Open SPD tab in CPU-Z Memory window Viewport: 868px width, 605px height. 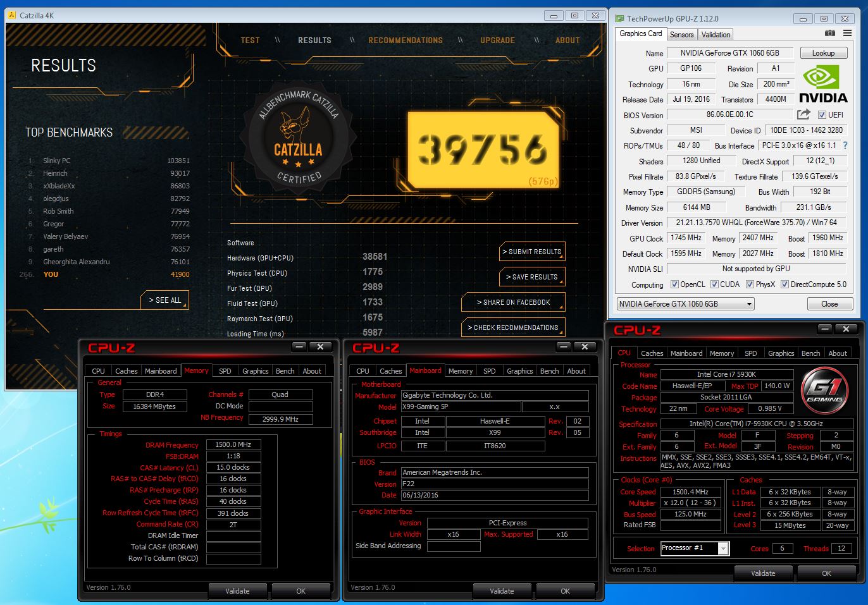pos(225,371)
